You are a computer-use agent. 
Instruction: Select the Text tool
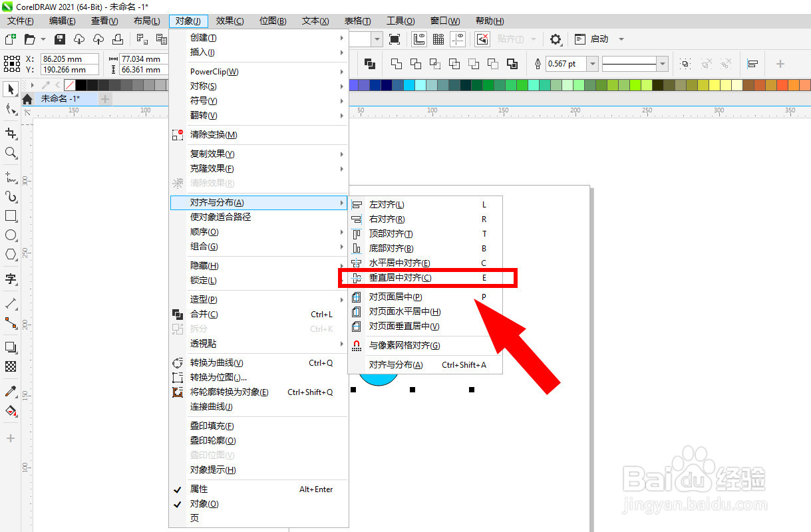point(9,279)
